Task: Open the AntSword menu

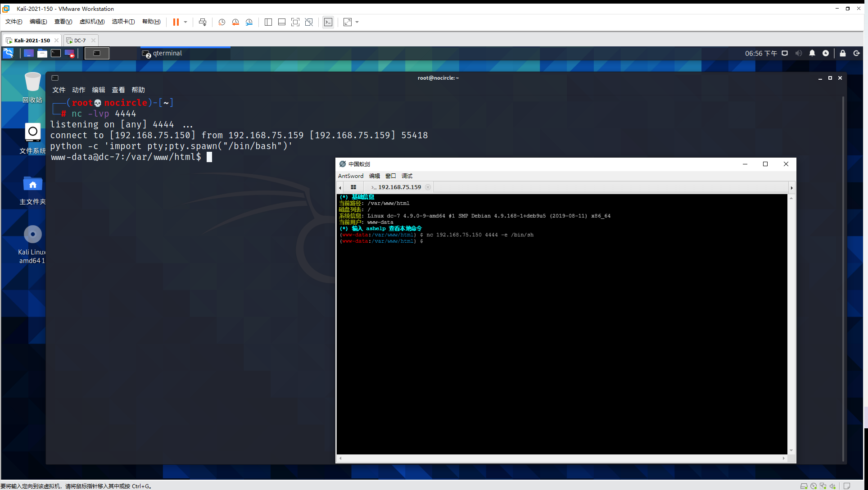Action: click(351, 176)
